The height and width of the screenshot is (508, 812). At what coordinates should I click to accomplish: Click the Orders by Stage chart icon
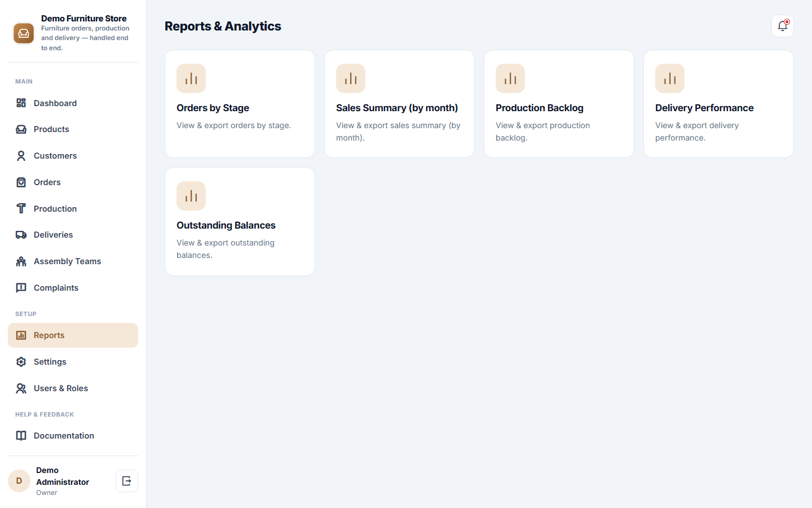(x=191, y=78)
